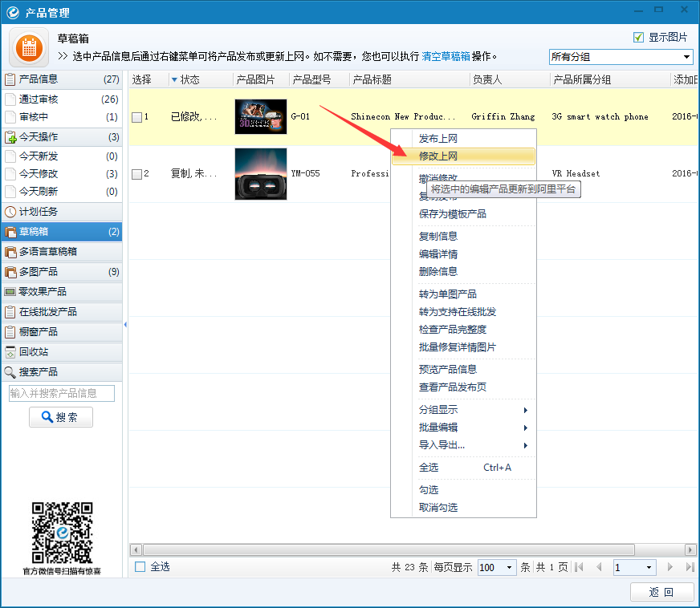
Task: Select 保存为模板产品 from context menu
Action: coord(452,214)
